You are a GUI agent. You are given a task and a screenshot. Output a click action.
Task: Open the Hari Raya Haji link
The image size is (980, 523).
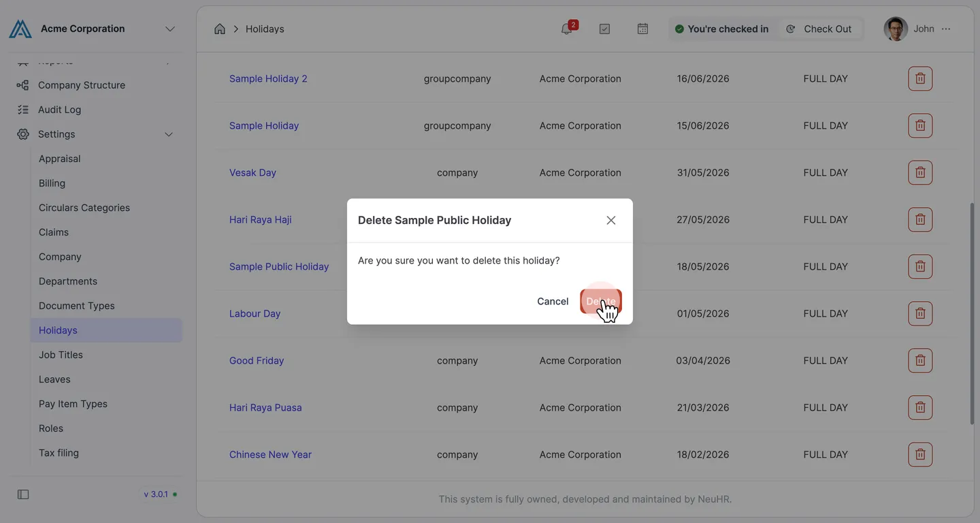click(261, 219)
